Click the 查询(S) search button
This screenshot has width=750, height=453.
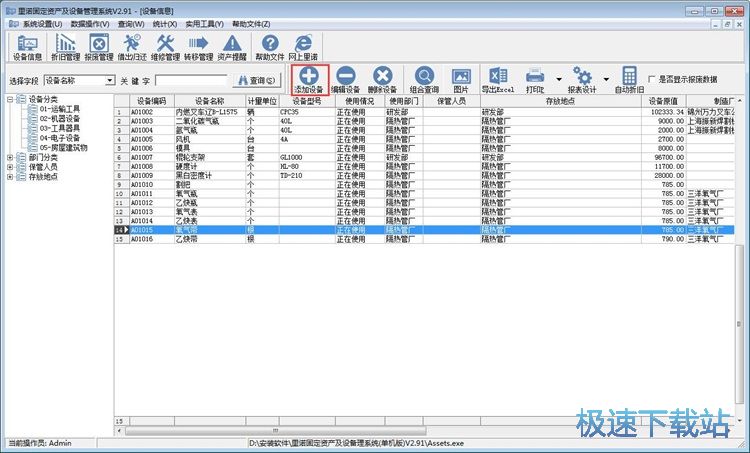[x=255, y=80]
